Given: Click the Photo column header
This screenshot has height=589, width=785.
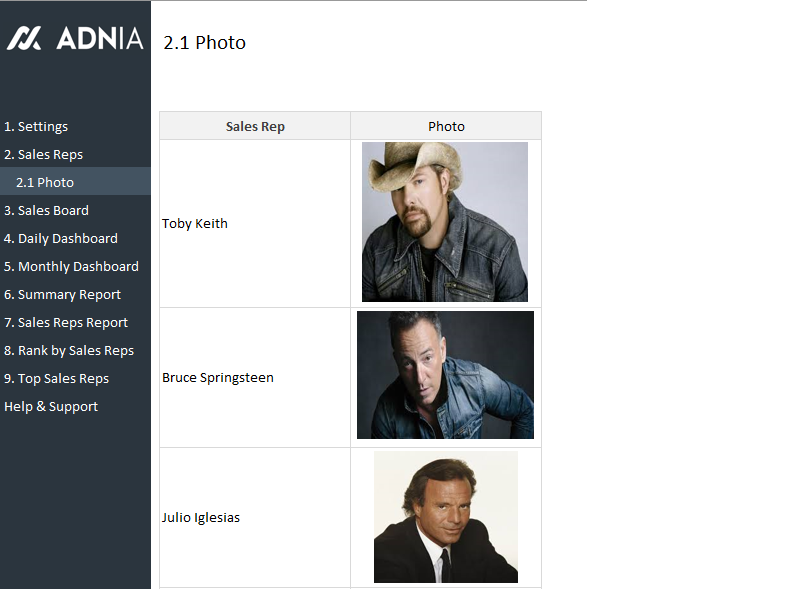Looking at the screenshot, I should coord(446,126).
